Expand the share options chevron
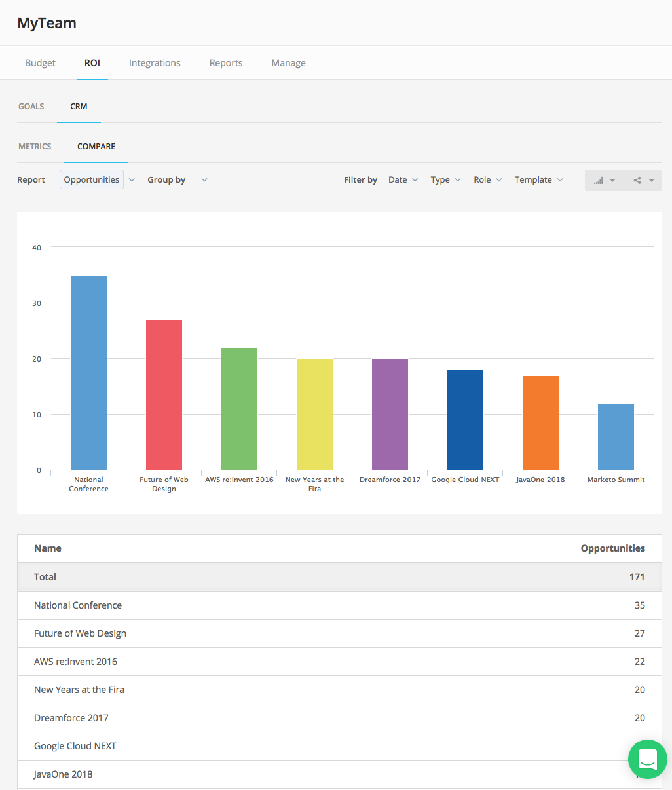The width and height of the screenshot is (672, 790). coord(651,180)
